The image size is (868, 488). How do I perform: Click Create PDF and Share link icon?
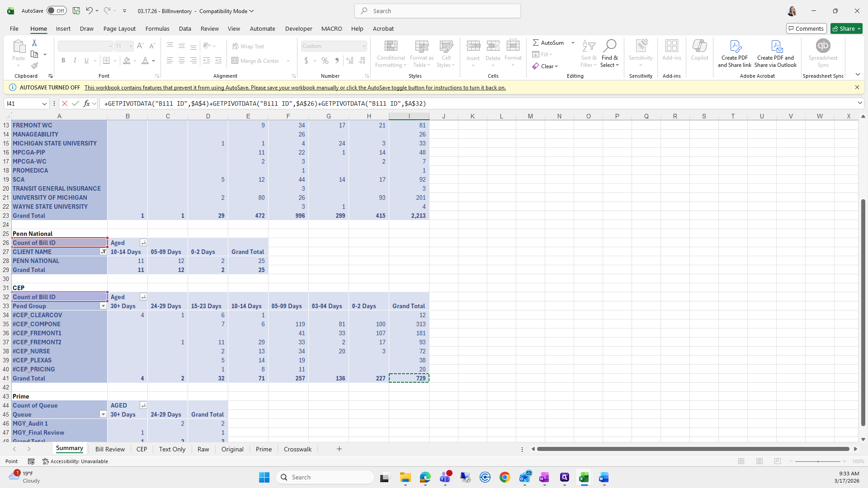pyautogui.click(x=735, y=46)
